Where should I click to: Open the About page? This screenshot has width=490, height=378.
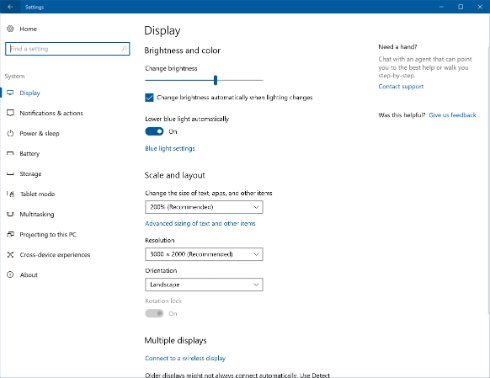[29, 275]
